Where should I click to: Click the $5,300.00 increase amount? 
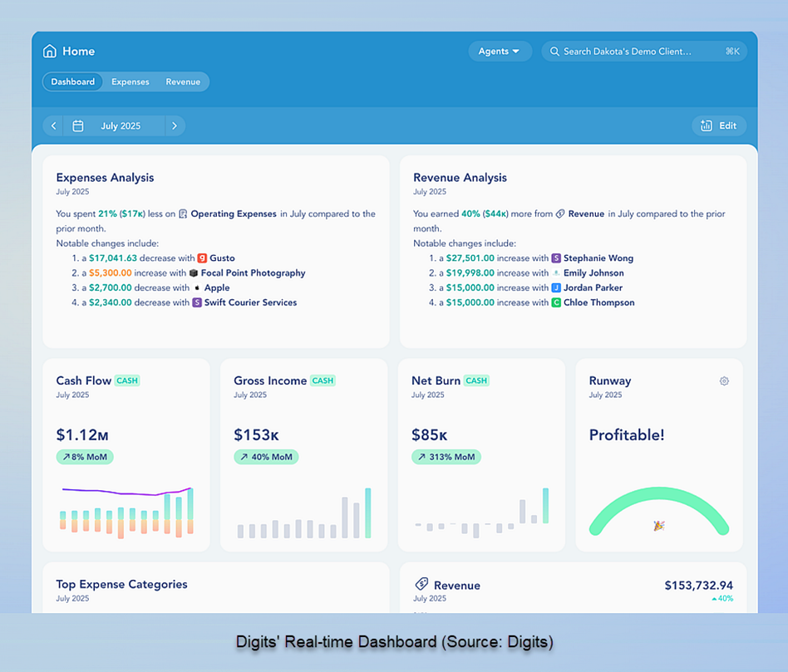[111, 273]
